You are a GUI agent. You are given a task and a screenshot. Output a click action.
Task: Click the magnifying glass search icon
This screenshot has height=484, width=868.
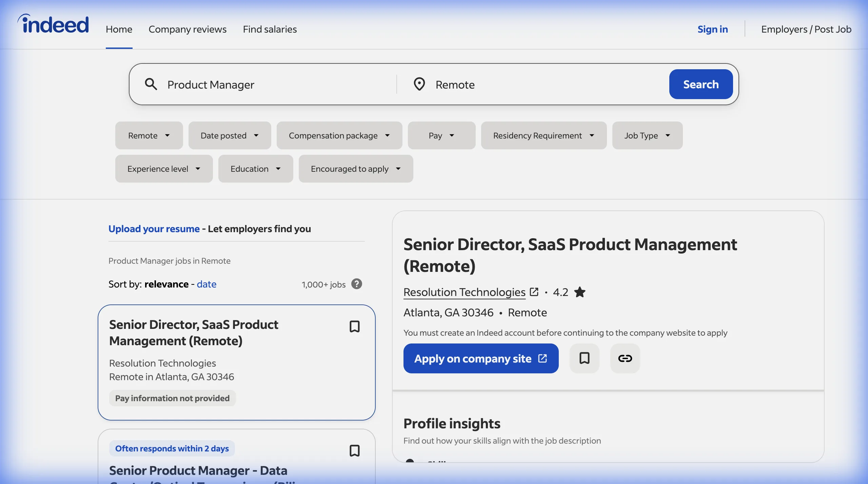click(x=151, y=84)
